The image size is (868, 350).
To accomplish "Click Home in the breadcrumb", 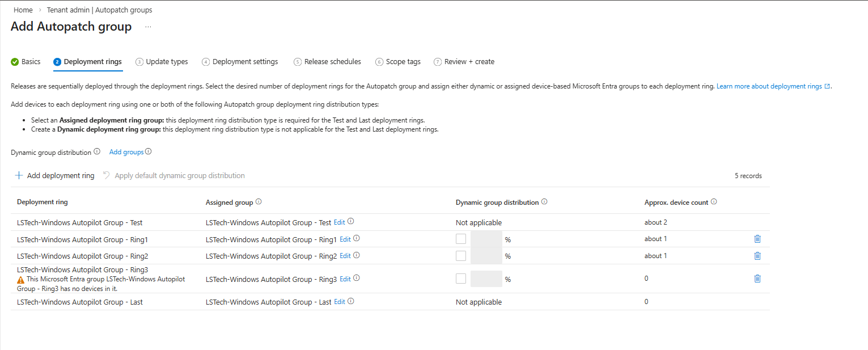I will (23, 10).
